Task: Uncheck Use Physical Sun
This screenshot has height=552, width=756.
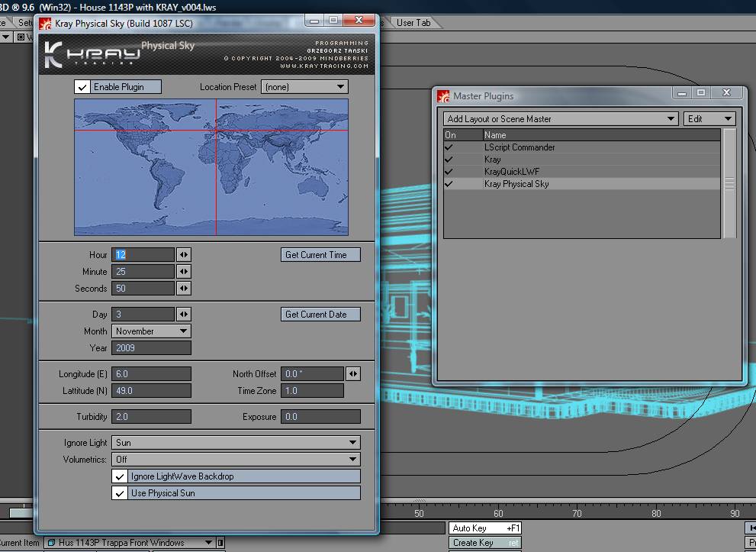Action: click(120, 493)
